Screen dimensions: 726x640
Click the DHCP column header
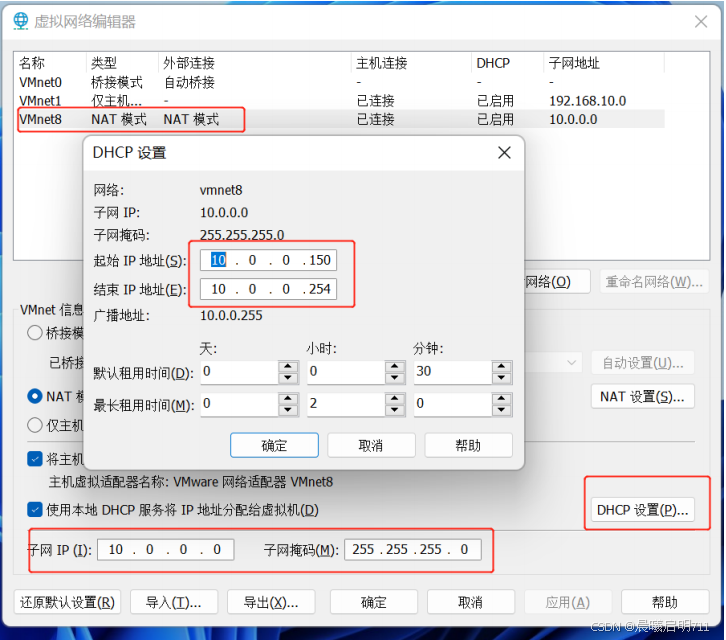(493, 63)
